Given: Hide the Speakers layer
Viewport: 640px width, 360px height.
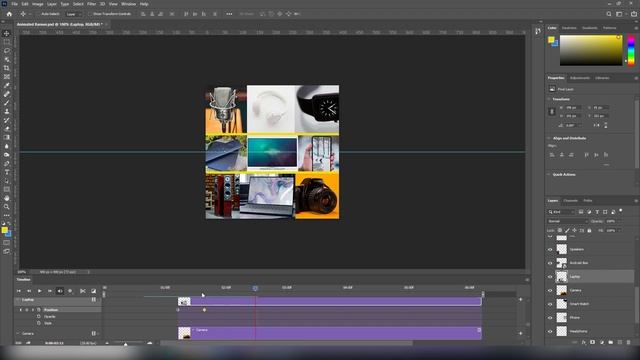Looking at the screenshot, I should tap(550, 249).
